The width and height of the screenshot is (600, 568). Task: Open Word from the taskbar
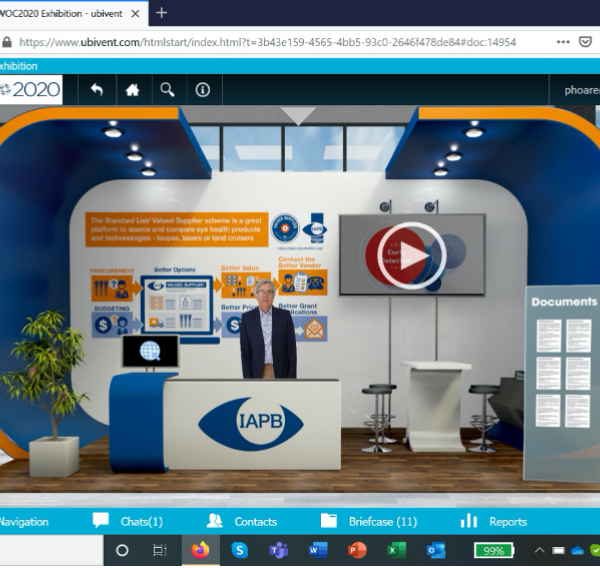[x=318, y=550]
